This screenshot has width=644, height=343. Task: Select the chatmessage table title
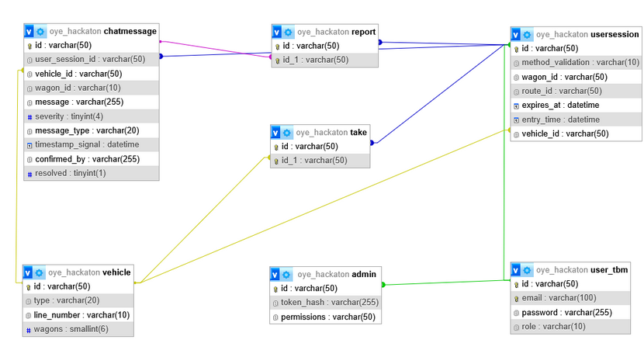(130, 32)
